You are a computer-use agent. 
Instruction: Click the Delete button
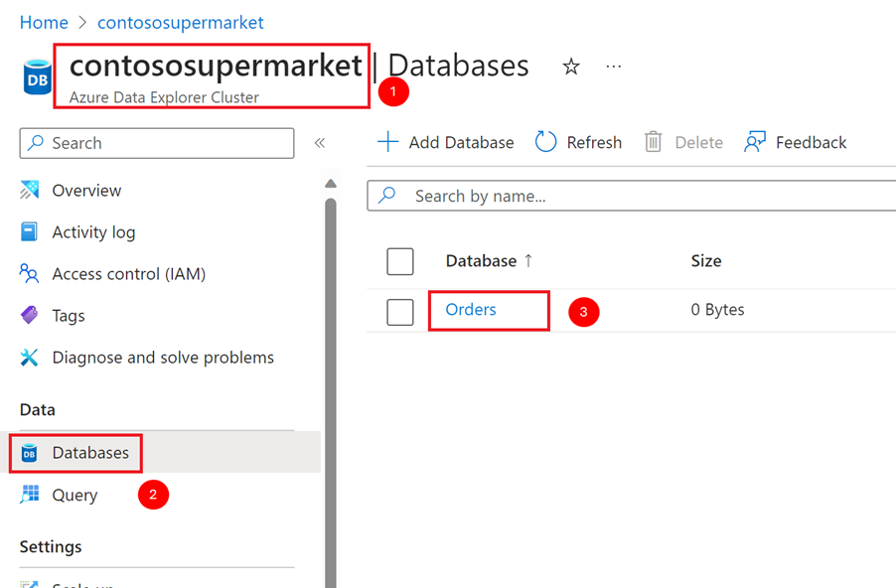coord(683,142)
